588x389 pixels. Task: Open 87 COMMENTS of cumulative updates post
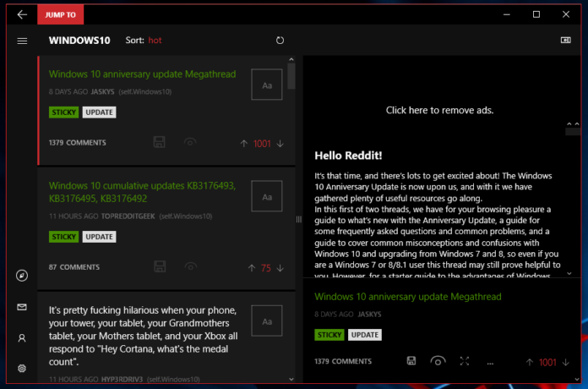[x=74, y=267]
